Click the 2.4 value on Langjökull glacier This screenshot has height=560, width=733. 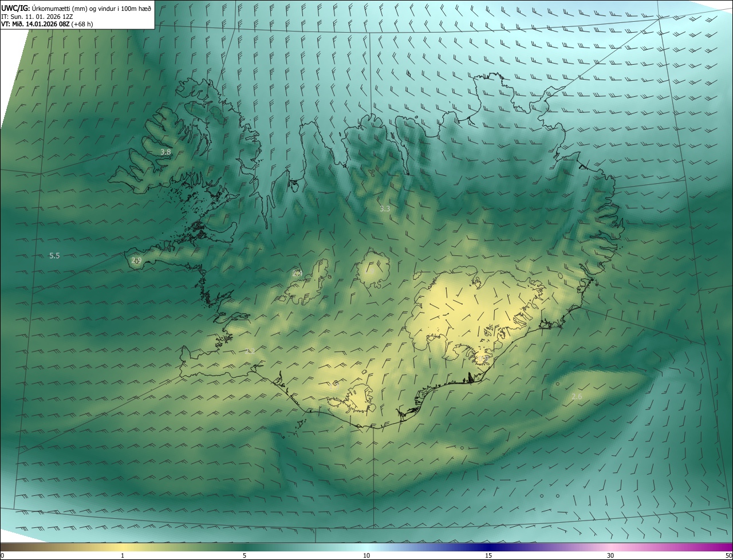pos(297,274)
